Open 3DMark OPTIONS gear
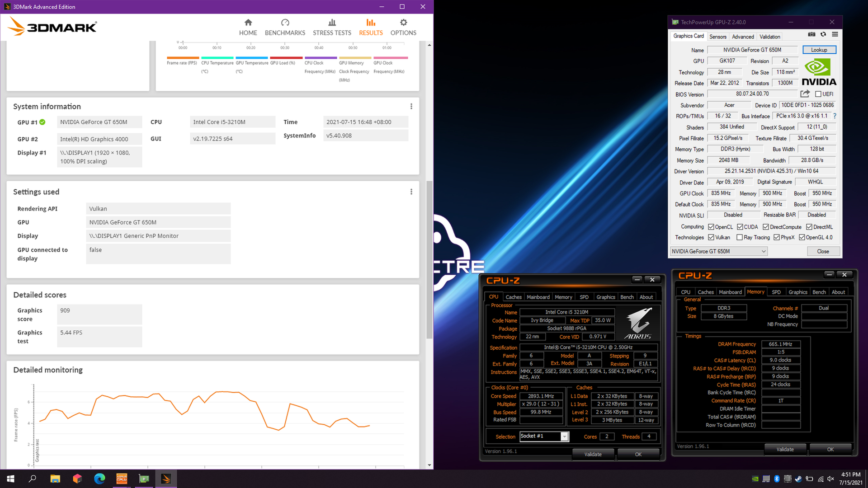The height and width of the screenshot is (488, 868). [403, 27]
